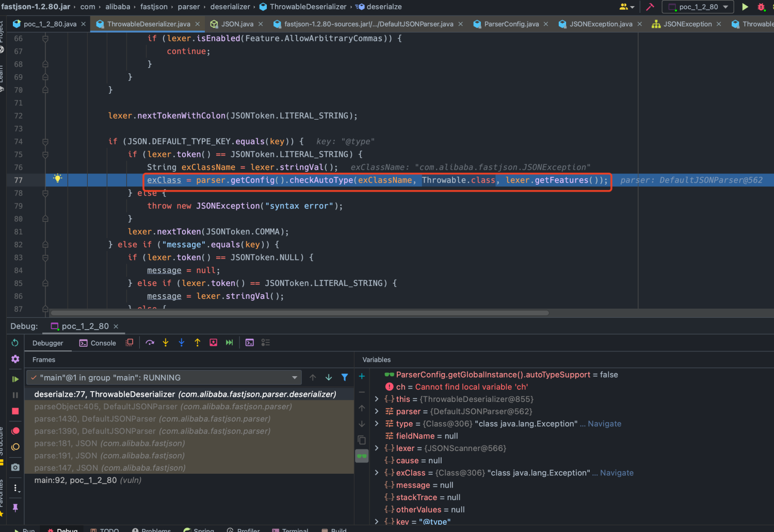Image resolution: width=774 pixels, height=532 pixels.
Task: Expand the 'this' variable node
Action: coord(377,399)
